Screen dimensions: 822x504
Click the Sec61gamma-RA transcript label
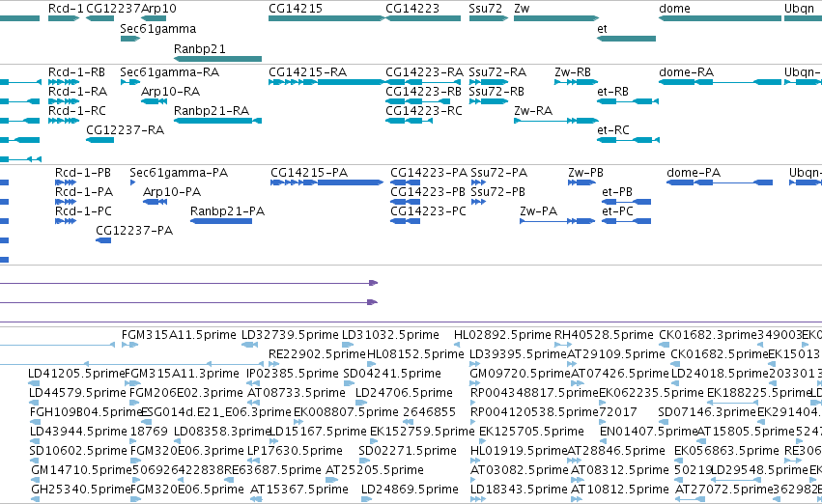click(169, 72)
